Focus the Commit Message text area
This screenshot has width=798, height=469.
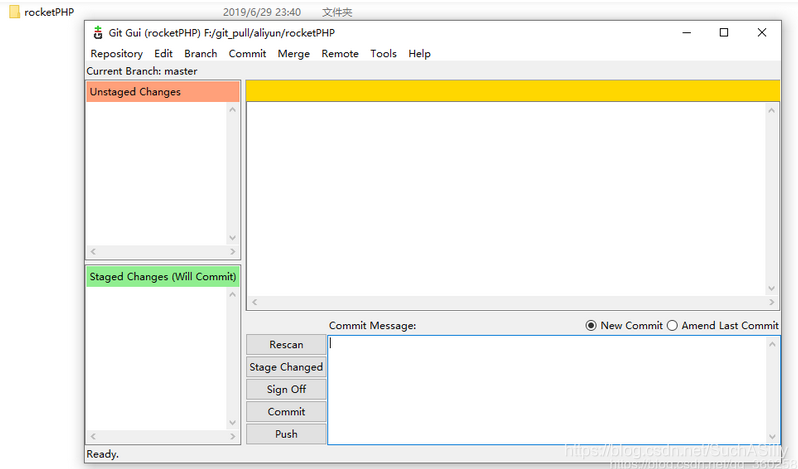coord(547,390)
